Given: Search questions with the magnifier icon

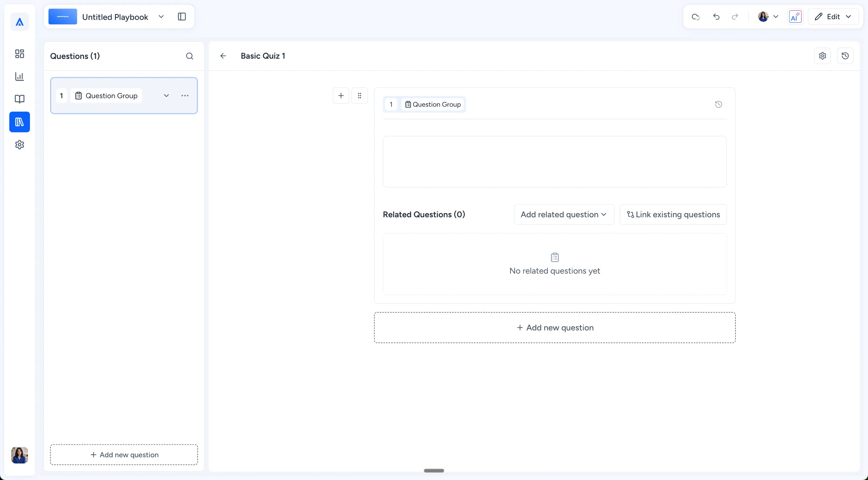Looking at the screenshot, I should pos(189,56).
